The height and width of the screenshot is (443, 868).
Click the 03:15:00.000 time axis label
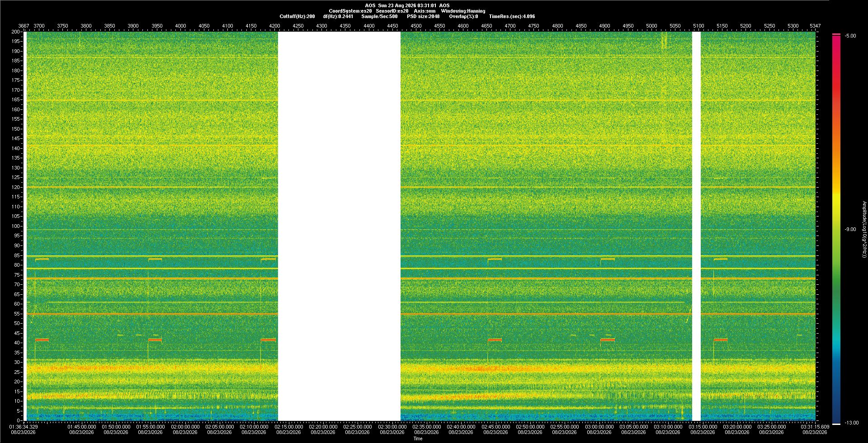click(x=703, y=427)
